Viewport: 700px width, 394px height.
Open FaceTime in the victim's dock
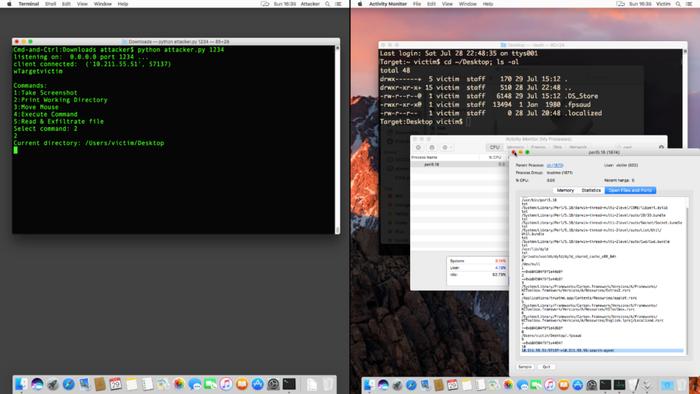536,385
